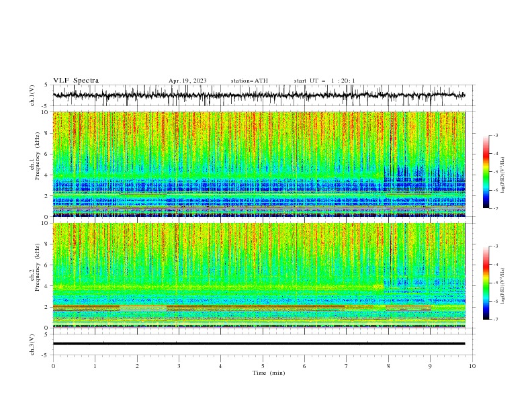Image resolution: width=532 pixels, height=411 pixels.
Task: Click the ch.3 flat black waveform trace
Action: coord(259,344)
